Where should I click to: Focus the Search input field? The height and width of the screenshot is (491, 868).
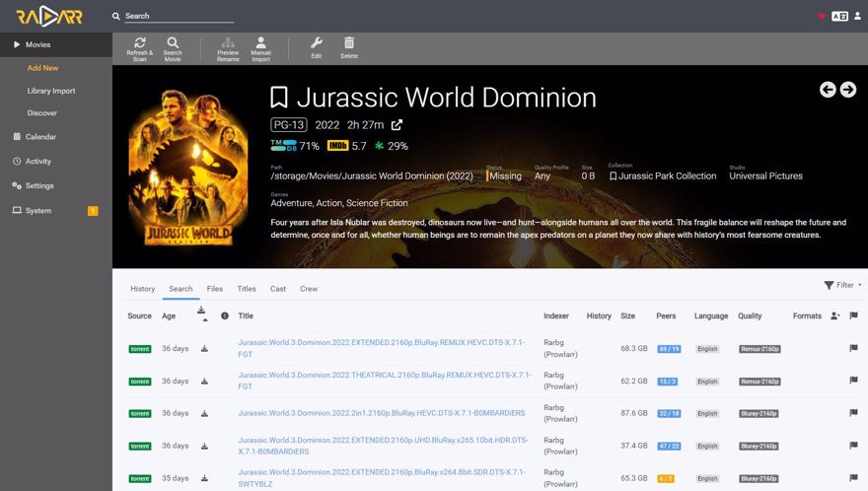coord(179,16)
